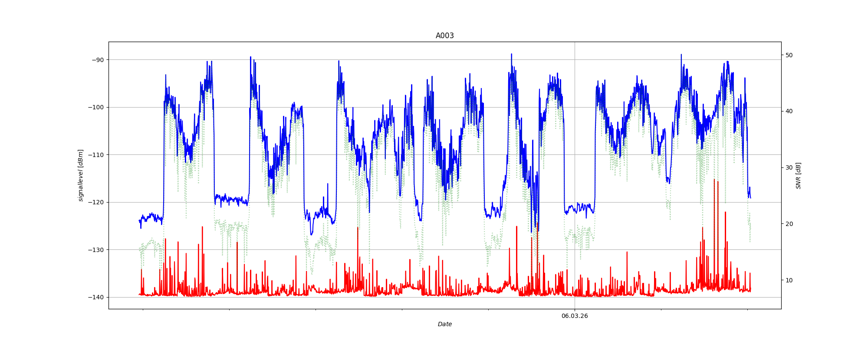Image resolution: width=868 pixels, height=347 pixels.
Task: Click the Date x-axis label
Action: 444,324
